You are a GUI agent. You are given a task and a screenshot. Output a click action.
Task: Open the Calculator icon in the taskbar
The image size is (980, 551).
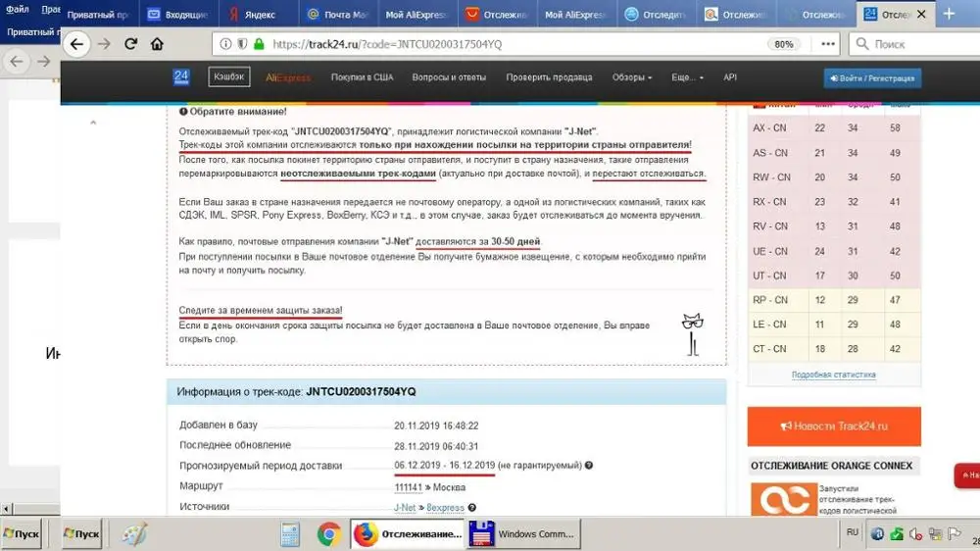pyautogui.click(x=290, y=534)
